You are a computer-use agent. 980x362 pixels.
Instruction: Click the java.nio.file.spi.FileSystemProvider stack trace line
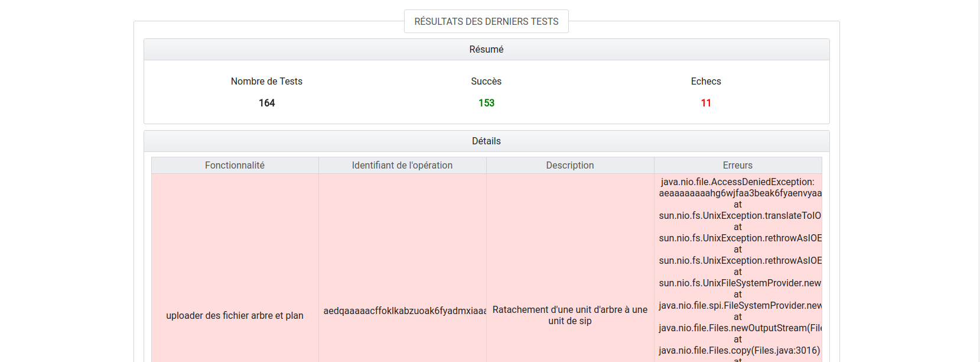tap(740, 306)
